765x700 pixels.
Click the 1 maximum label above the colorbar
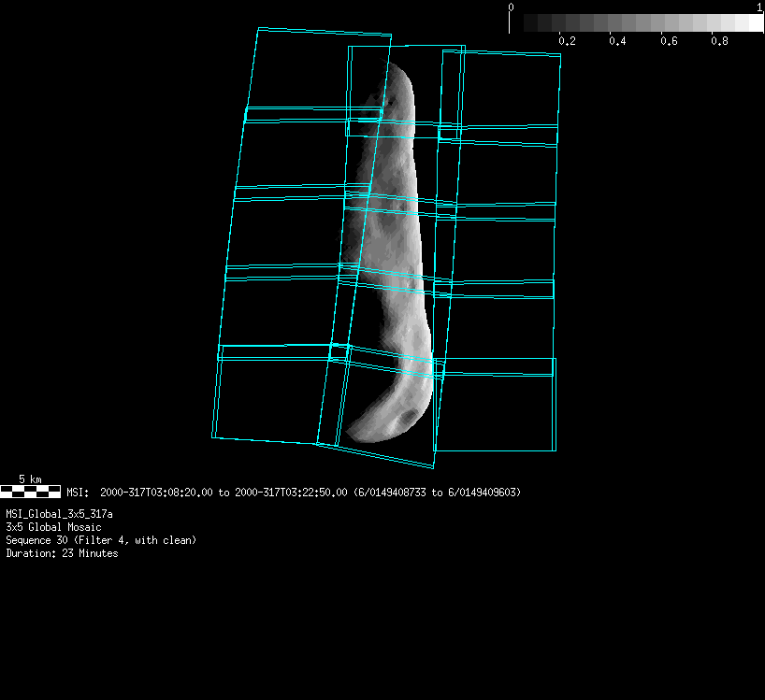coord(759,7)
